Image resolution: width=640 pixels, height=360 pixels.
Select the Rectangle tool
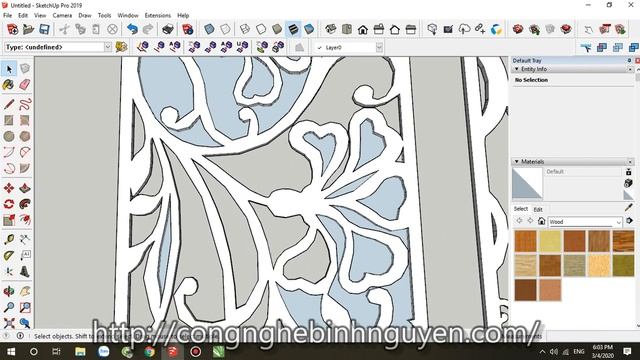(x=9, y=120)
